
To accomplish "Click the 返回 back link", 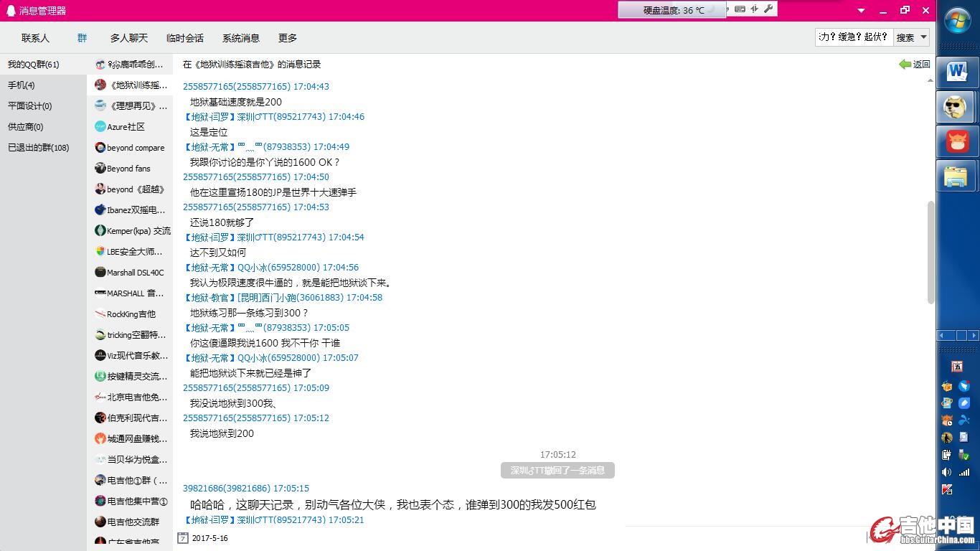I will [x=915, y=64].
